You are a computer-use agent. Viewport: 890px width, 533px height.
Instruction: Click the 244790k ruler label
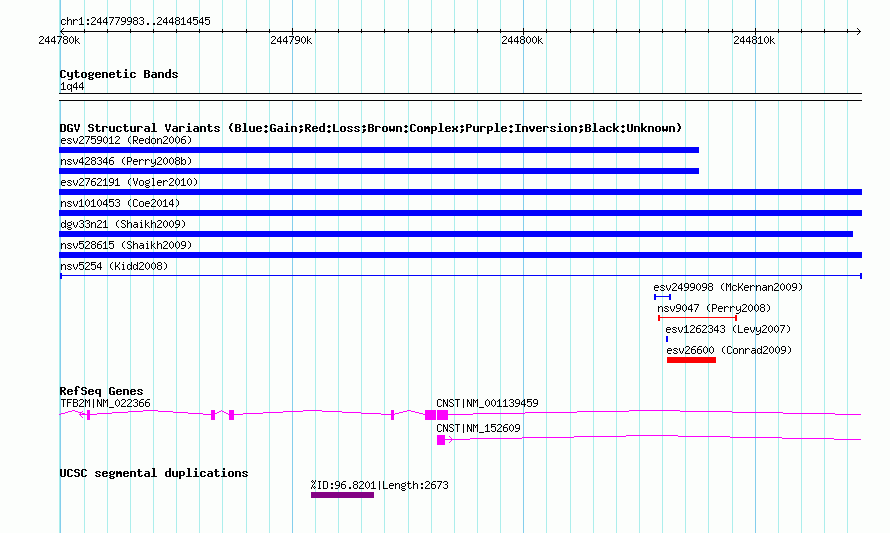tap(291, 40)
